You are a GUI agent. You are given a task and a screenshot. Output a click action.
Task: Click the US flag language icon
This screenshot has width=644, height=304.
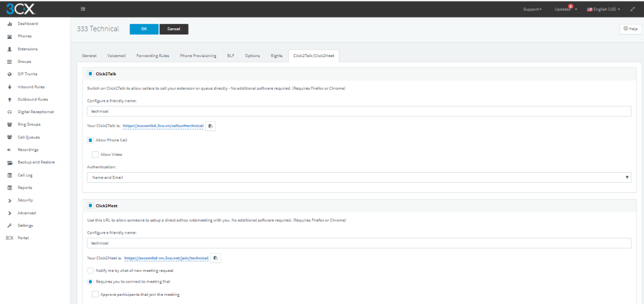(x=589, y=9)
